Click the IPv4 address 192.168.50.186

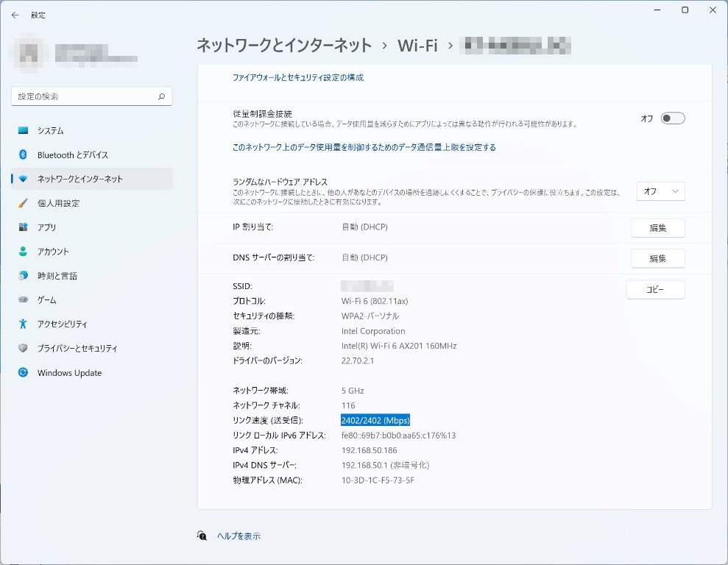(369, 450)
